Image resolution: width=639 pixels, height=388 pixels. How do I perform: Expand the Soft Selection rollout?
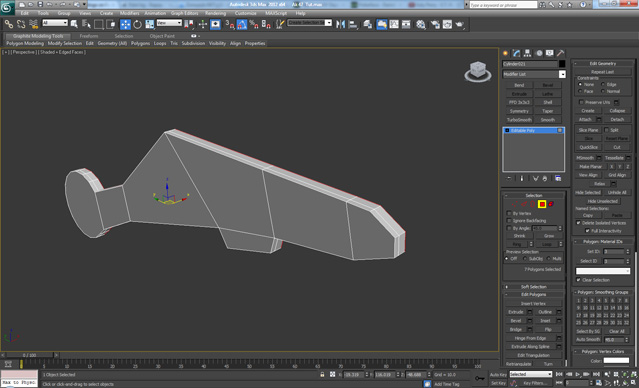(533, 287)
